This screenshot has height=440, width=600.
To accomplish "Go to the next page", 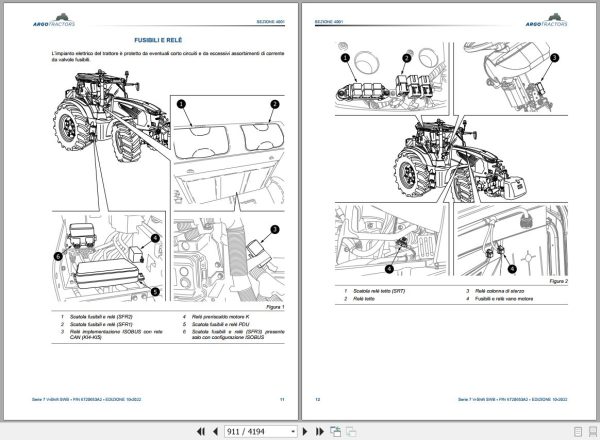I will point(305,432).
